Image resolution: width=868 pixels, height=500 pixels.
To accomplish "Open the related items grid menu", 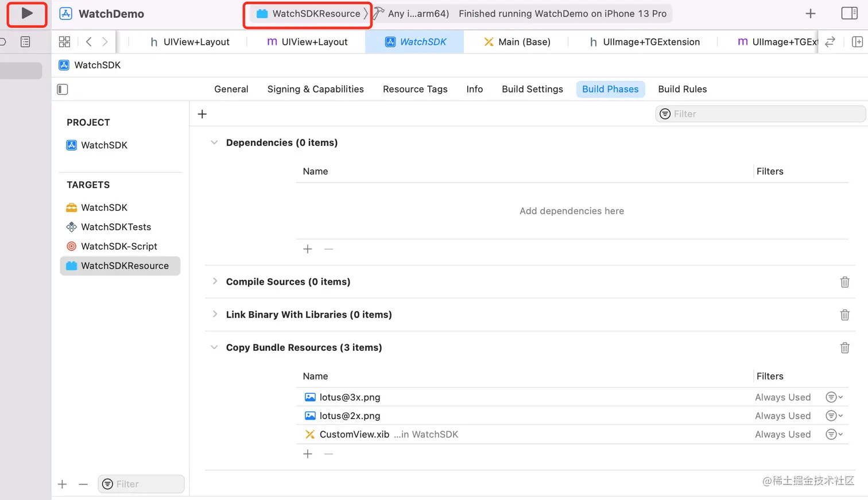I will 64,42.
